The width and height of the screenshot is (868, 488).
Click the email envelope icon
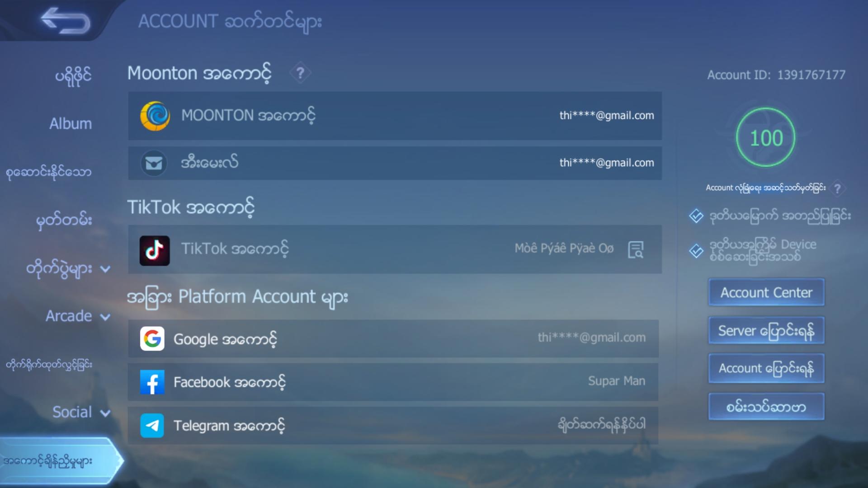(x=154, y=163)
